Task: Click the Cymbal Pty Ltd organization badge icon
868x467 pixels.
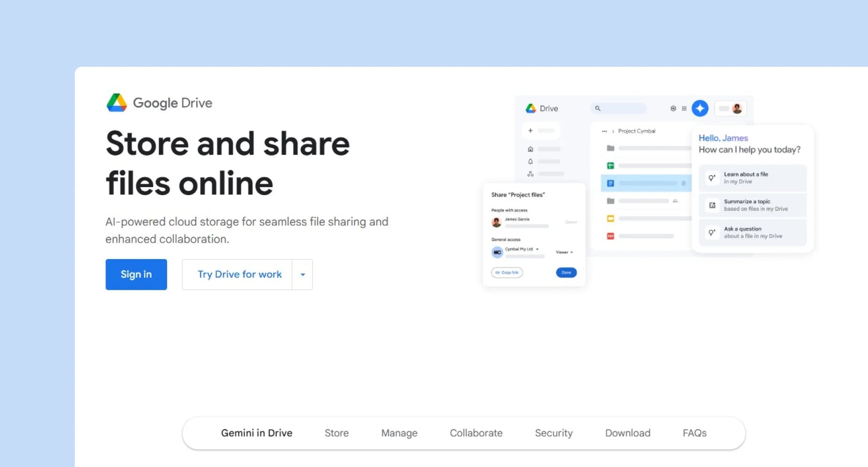Action: coord(497,252)
